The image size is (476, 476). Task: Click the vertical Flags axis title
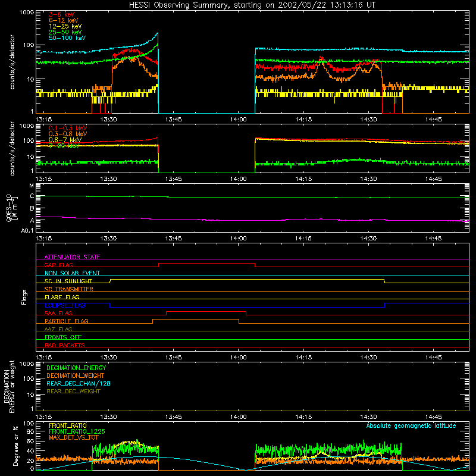24,297
